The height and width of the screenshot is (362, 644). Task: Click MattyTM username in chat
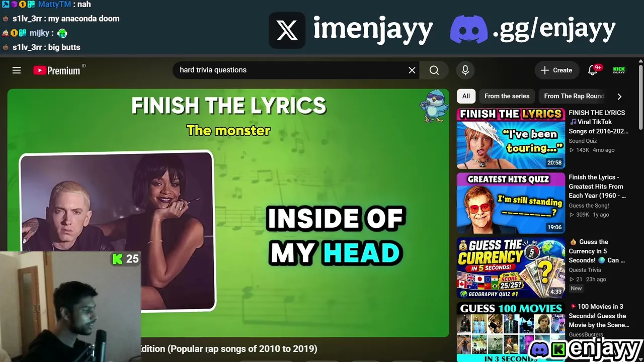55,5
